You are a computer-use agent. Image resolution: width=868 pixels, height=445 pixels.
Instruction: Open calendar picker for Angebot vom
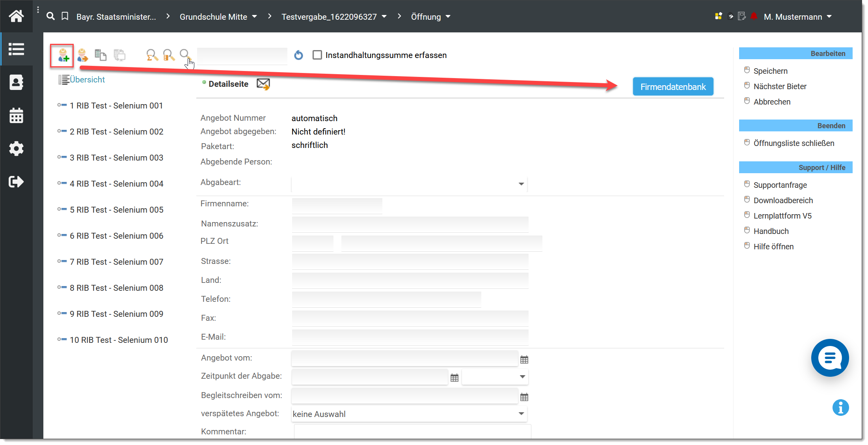[524, 359]
